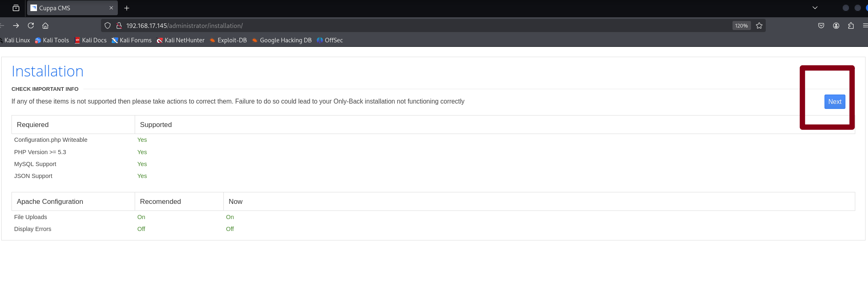Select the Cuppa CMS tab

68,8
